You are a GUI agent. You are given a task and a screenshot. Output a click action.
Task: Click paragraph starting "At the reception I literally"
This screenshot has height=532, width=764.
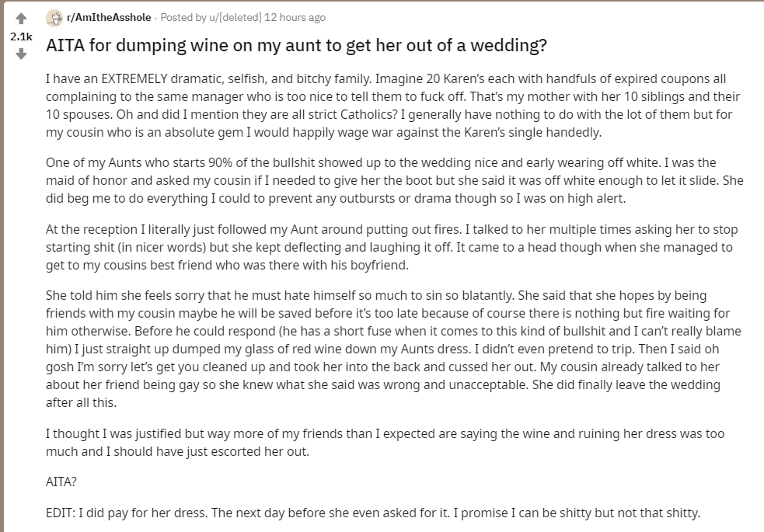pos(392,247)
